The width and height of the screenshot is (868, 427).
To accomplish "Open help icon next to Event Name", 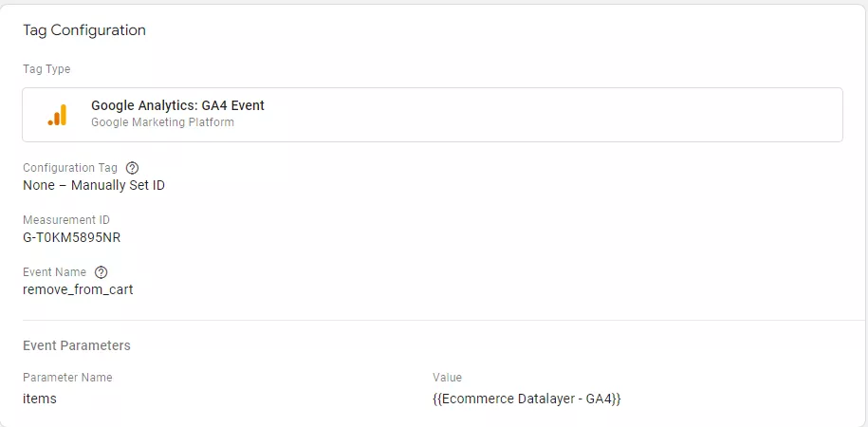I will tap(101, 272).
